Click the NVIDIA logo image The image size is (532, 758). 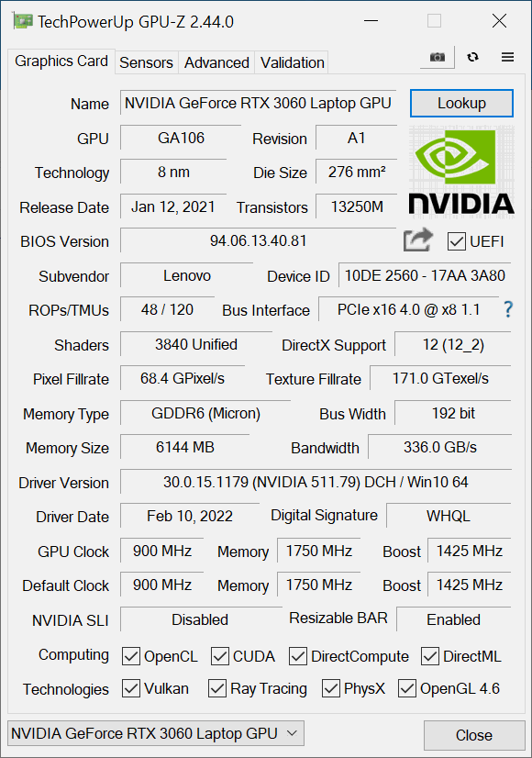click(461, 170)
